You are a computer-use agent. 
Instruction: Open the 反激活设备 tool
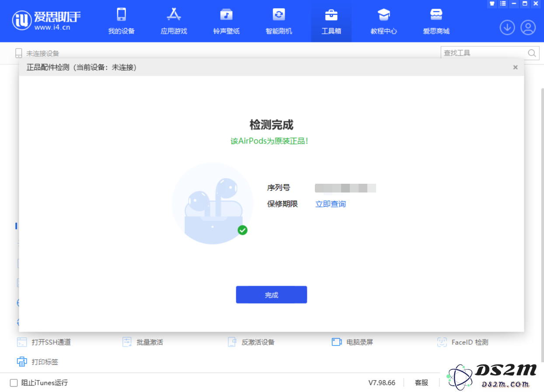(251, 342)
